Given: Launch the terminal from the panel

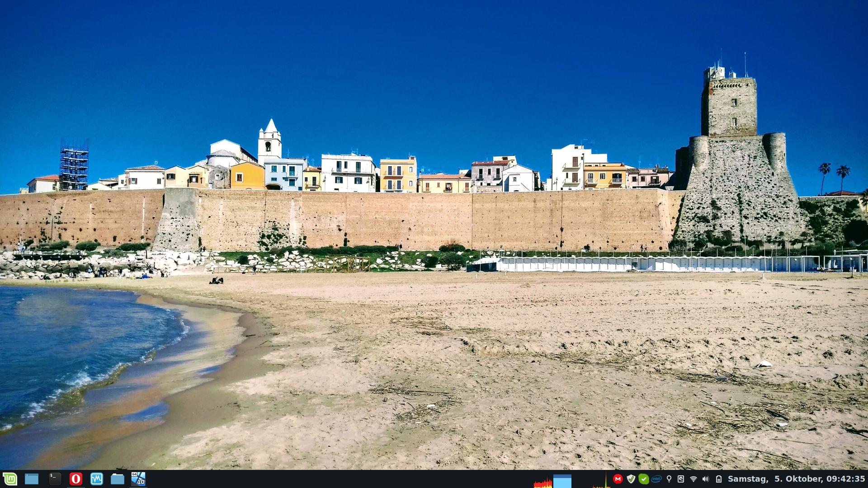Looking at the screenshot, I should coord(55,479).
